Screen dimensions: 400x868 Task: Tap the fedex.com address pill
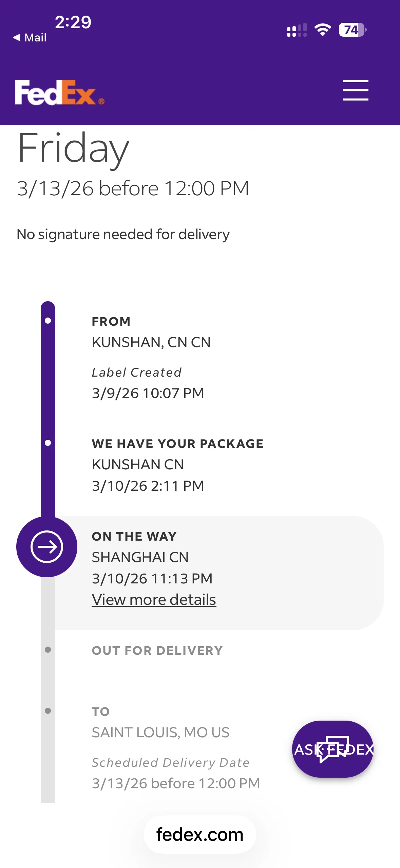point(200,834)
